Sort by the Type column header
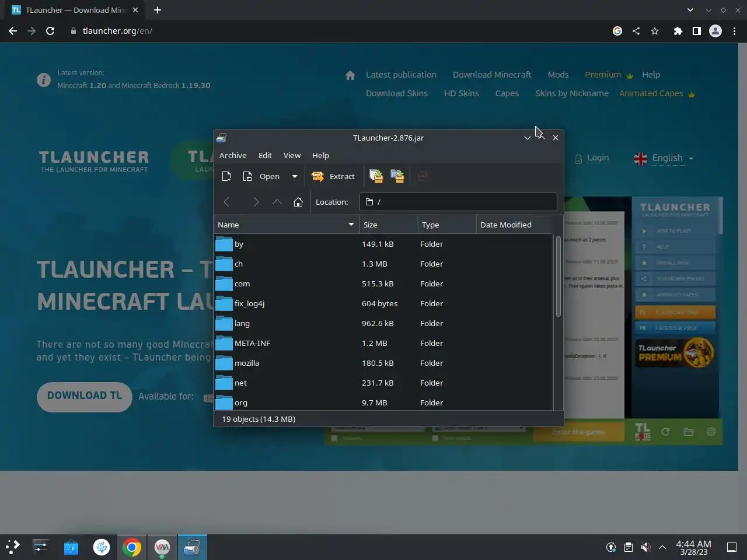 (x=447, y=225)
